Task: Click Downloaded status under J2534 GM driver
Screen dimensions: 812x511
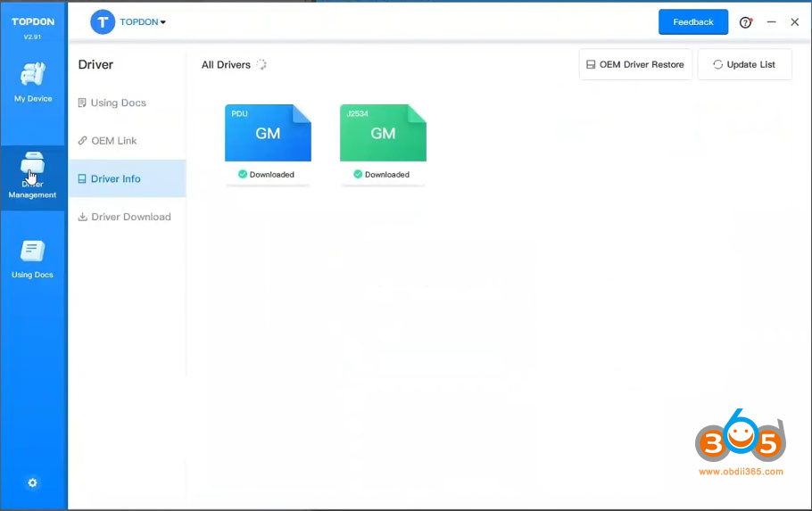Action: coord(382,175)
